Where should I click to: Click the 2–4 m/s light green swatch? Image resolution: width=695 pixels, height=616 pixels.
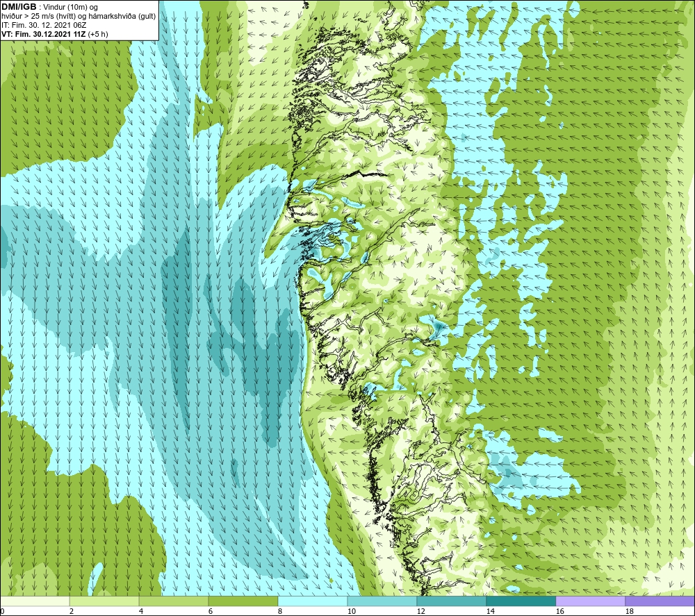click(x=104, y=601)
